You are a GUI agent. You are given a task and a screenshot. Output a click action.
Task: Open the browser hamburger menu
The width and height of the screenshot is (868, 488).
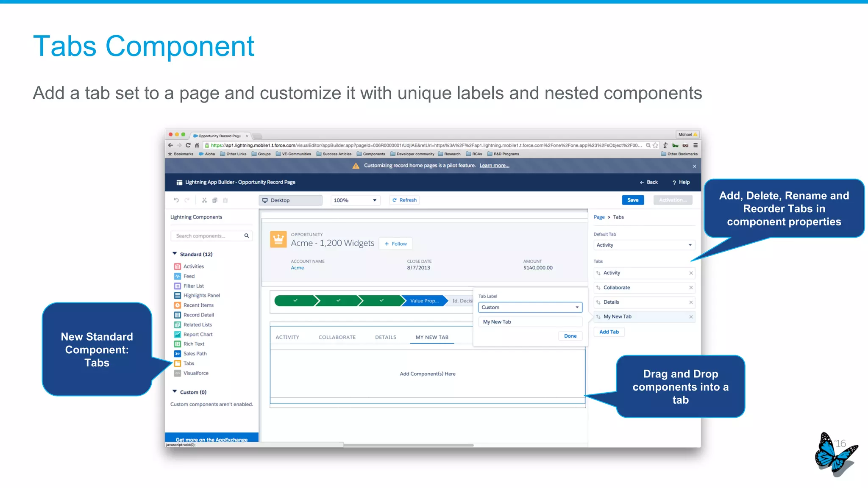pyautogui.click(x=696, y=145)
